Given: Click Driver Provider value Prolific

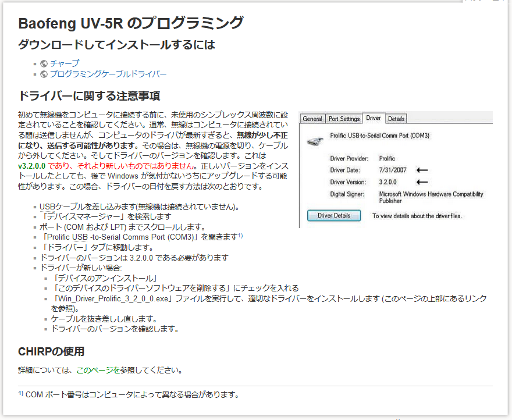Looking at the screenshot, I should [387, 158].
